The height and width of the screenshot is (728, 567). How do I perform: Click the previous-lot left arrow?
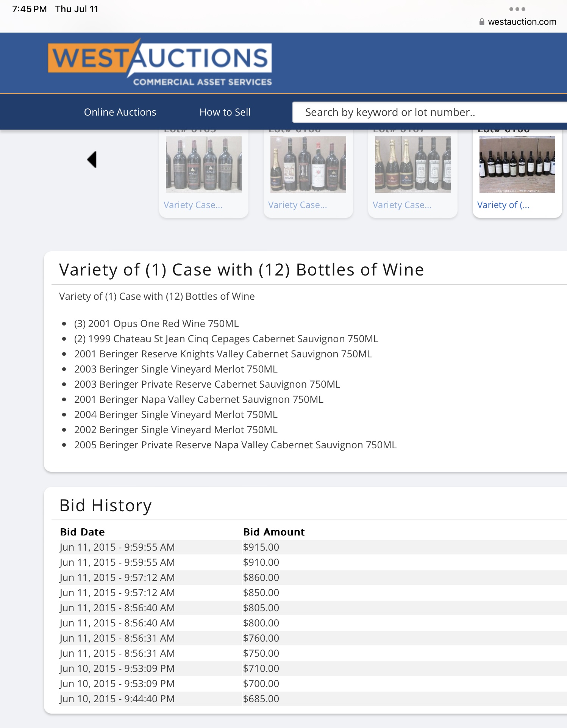92,160
